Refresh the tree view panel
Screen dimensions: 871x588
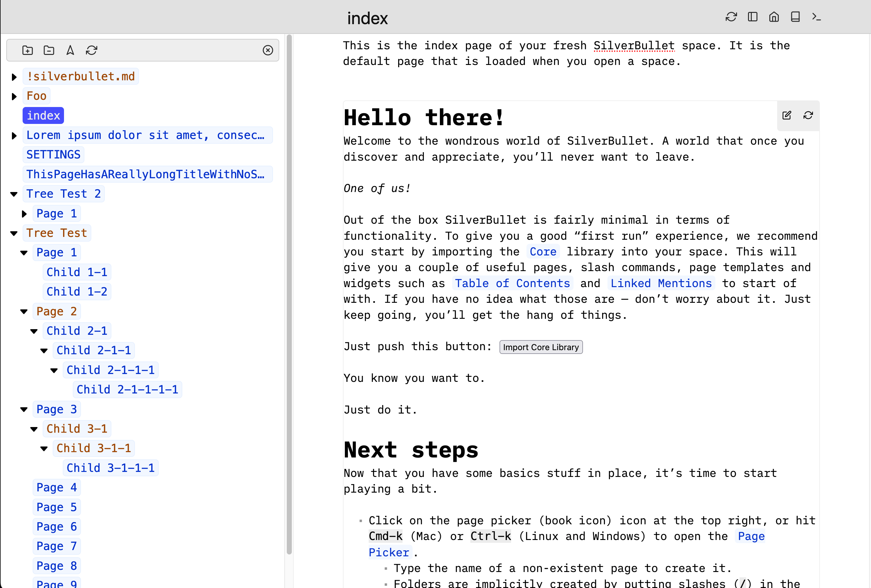pos(91,50)
